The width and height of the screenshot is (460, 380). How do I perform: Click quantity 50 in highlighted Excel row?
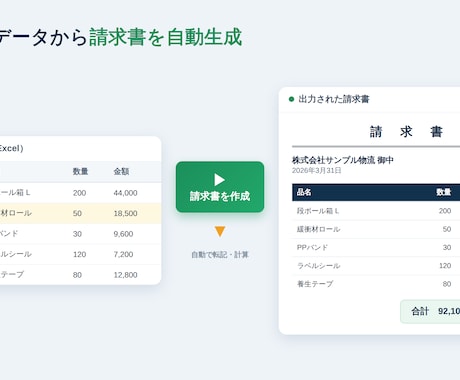pyautogui.click(x=77, y=213)
